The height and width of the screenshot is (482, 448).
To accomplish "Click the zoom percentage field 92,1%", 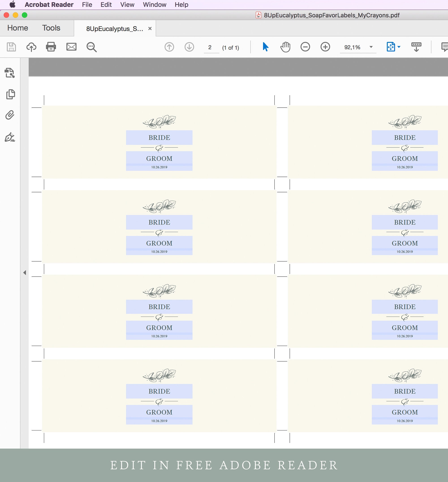I will [352, 47].
